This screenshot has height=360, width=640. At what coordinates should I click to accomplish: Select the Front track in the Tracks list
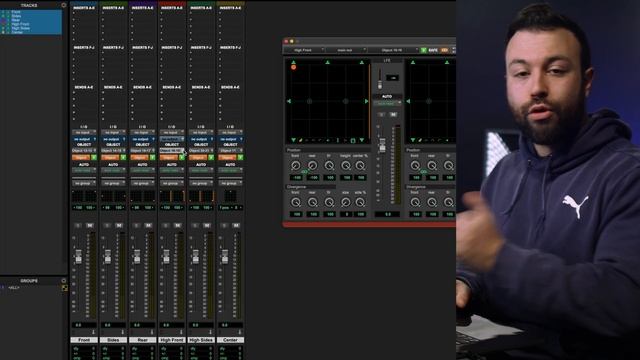click(16, 12)
